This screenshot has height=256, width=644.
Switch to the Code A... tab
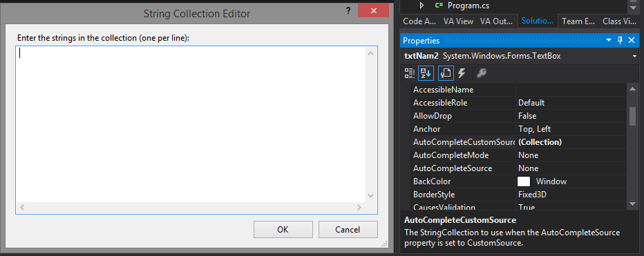420,21
